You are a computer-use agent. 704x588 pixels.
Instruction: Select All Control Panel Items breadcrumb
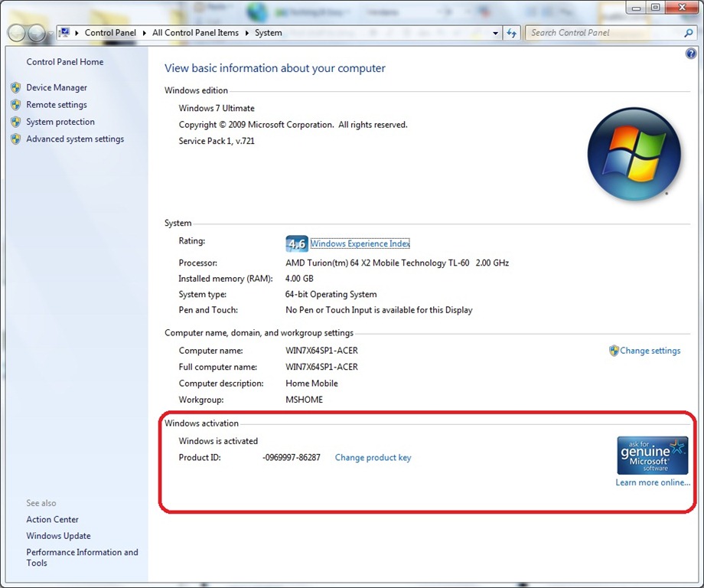point(195,33)
